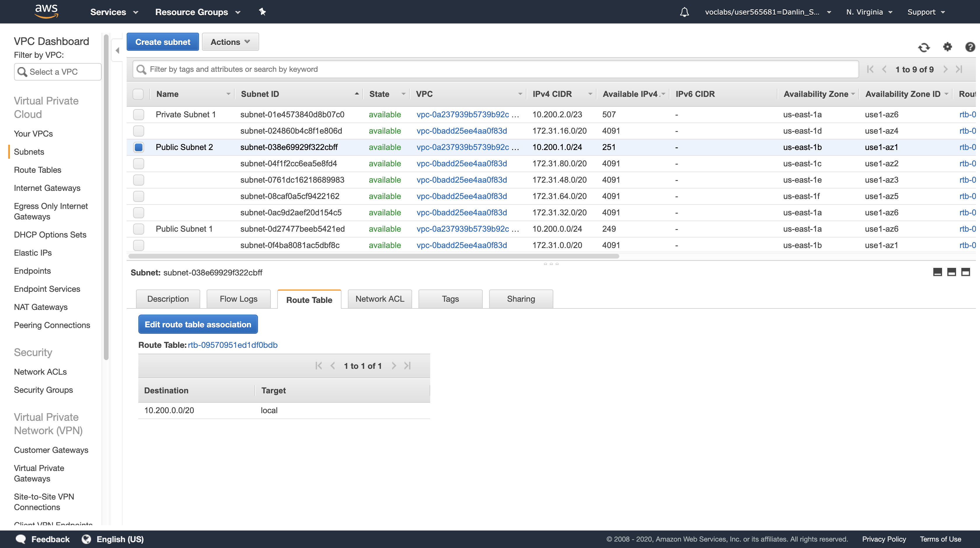Open table settings gear icon
Screen dimensions: 980x548
[x=947, y=47]
